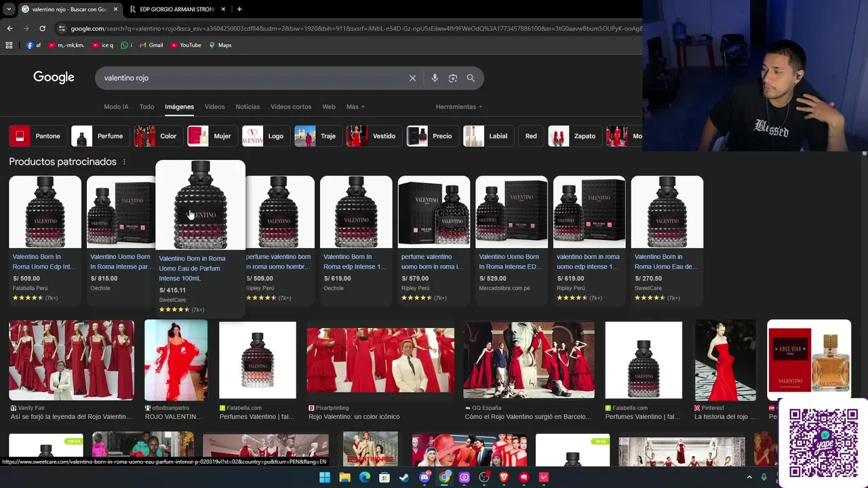Switch to Modo IA tab
868x488 pixels.
click(x=116, y=106)
